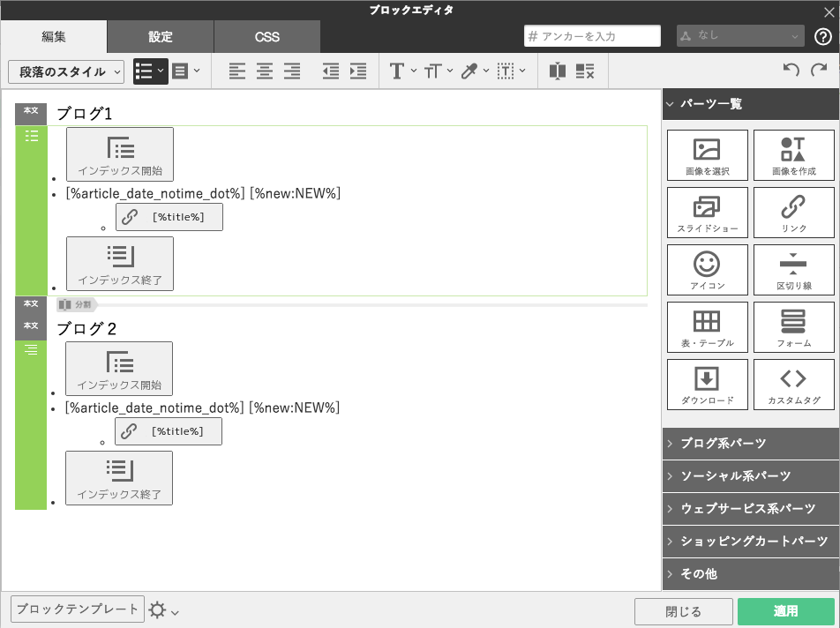This screenshot has width=840, height=628.
Task: Click the block layout icon
Action: [180, 71]
